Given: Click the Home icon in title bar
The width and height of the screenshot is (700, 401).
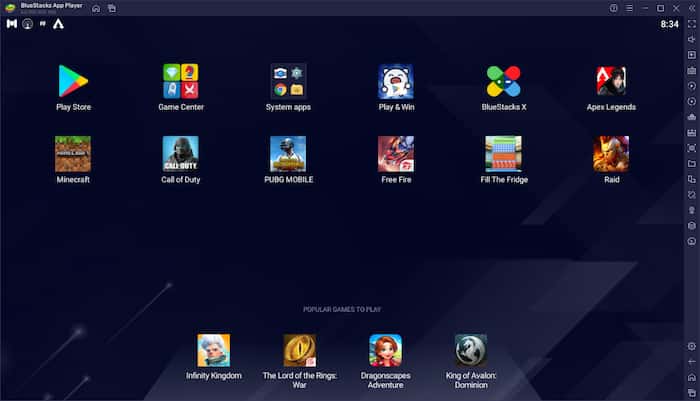Looking at the screenshot, I should (96, 8).
